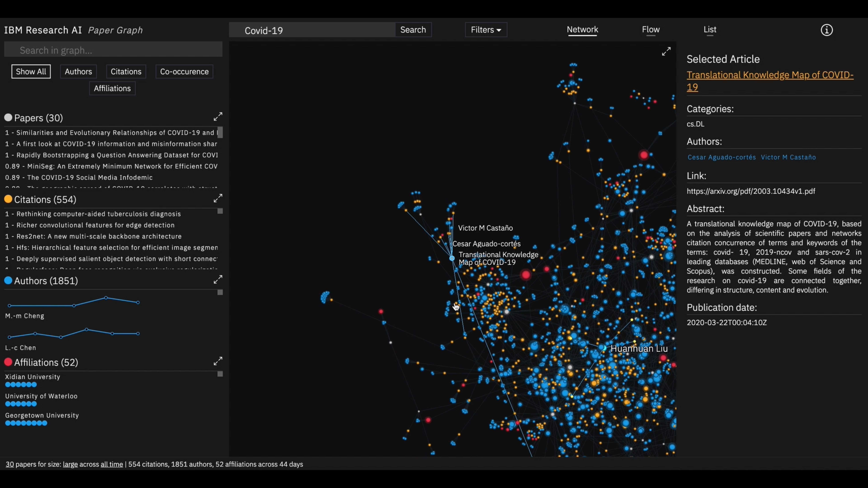Open the 'large' size selector in status bar
This screenshot has height=488, width=868.
(x=70, y=464)
